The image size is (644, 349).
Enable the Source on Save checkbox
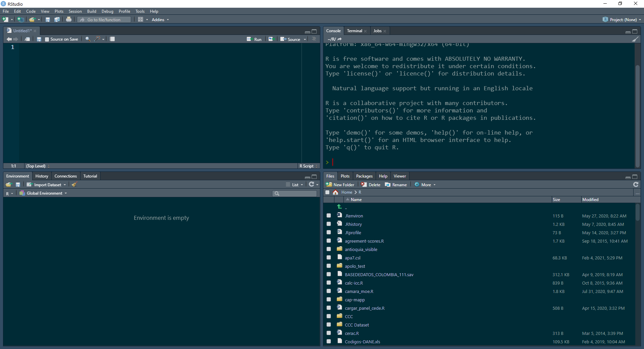click(x=47, y=39)
